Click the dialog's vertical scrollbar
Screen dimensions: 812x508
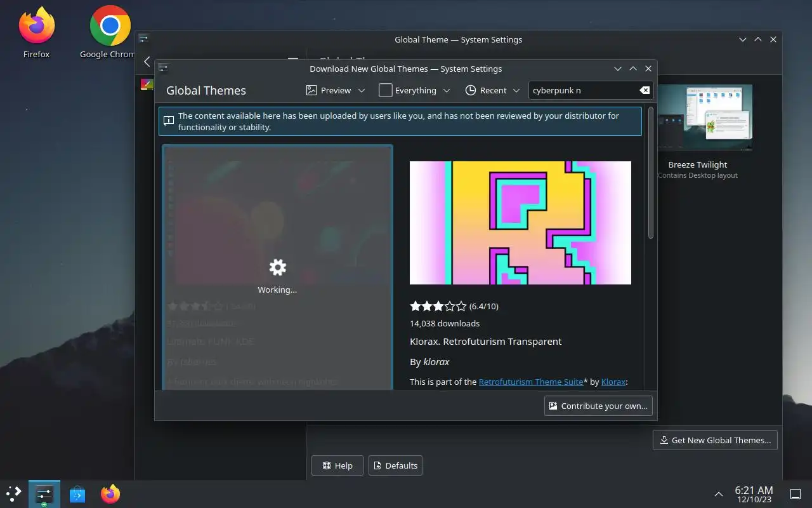click(650, 173)
